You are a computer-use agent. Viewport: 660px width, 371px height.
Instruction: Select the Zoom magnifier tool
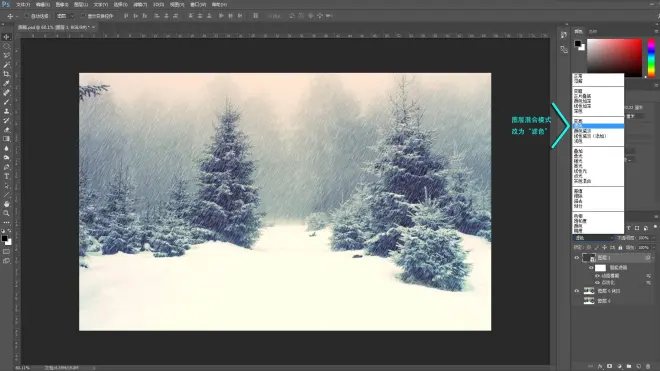(x=6, y=213)
